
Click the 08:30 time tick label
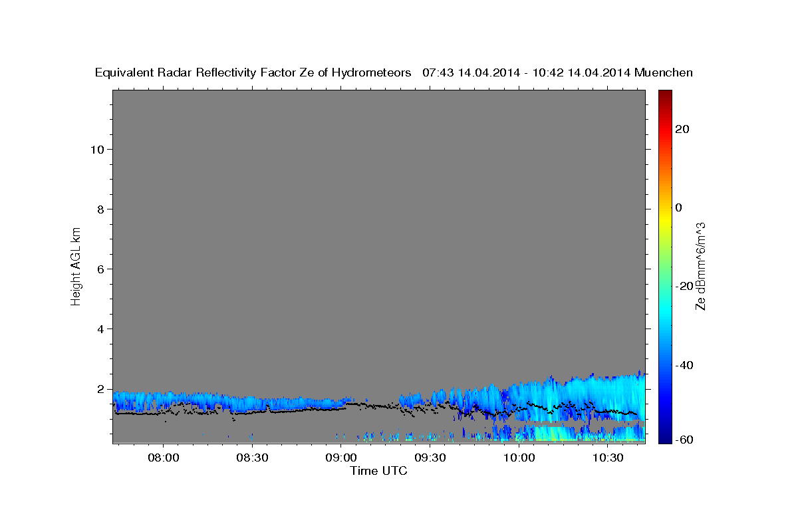point(252,458)
